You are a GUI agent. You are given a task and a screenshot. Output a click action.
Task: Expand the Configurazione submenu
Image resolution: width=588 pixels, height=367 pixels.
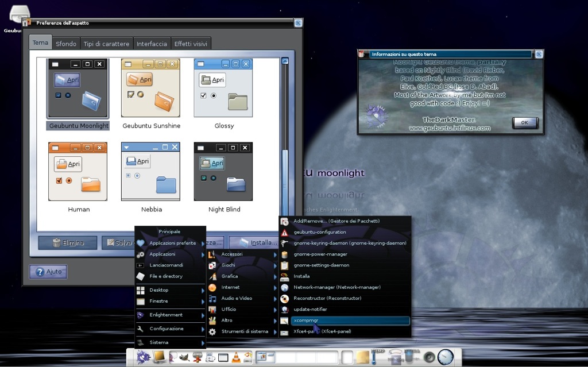tap(170, 329)
